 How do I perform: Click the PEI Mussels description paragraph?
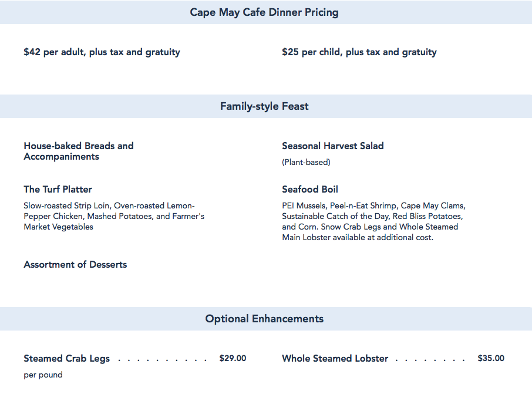[373, 221]
